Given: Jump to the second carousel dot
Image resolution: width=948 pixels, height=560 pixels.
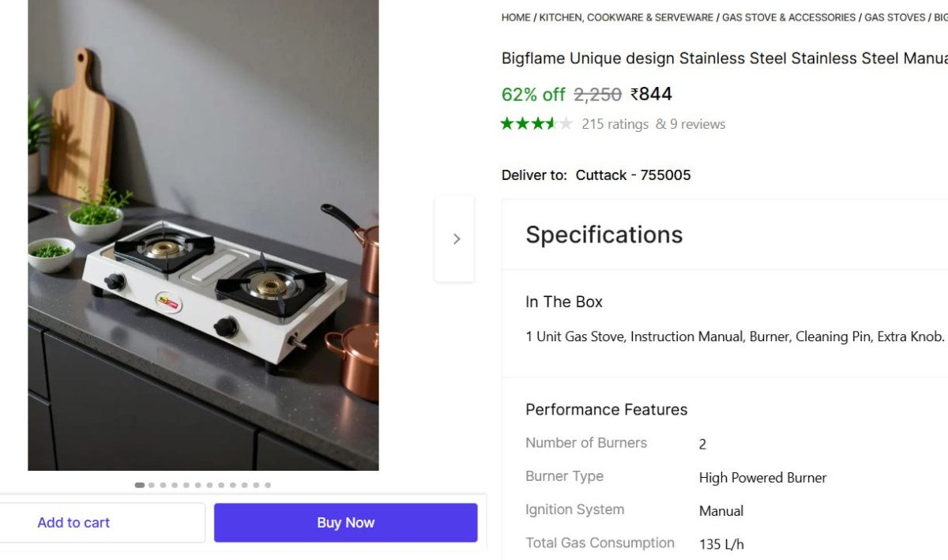Looking at the screenshot, I should [x=152, y=485].
